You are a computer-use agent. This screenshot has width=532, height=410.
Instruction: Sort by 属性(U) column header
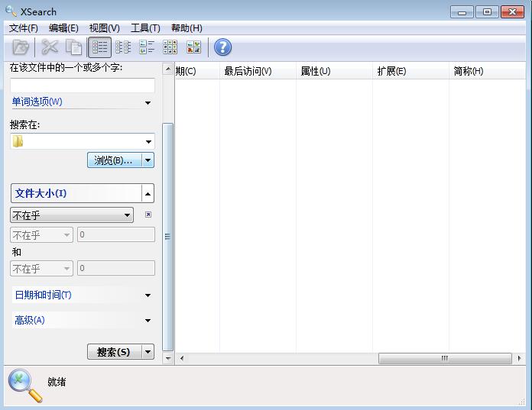334,71
